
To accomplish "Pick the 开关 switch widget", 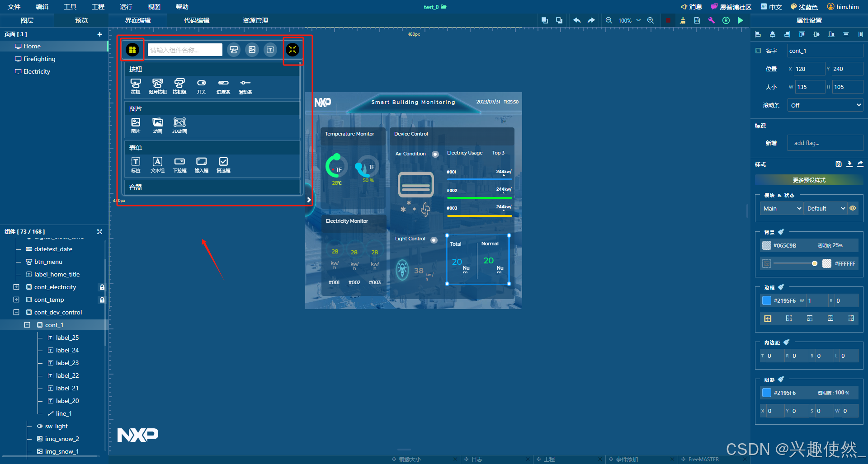I will [x=202, y=86].
